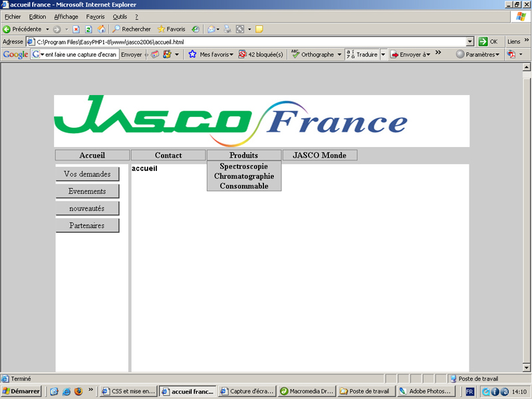Viewport: 532px width, 399px height.
Task: Go to the Home page icon
Action: coord(102,29)
